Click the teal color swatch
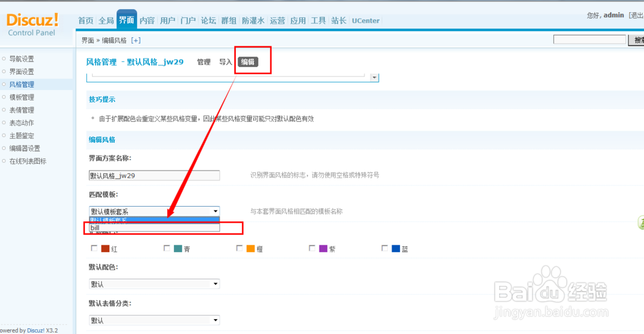 (178, 248)
